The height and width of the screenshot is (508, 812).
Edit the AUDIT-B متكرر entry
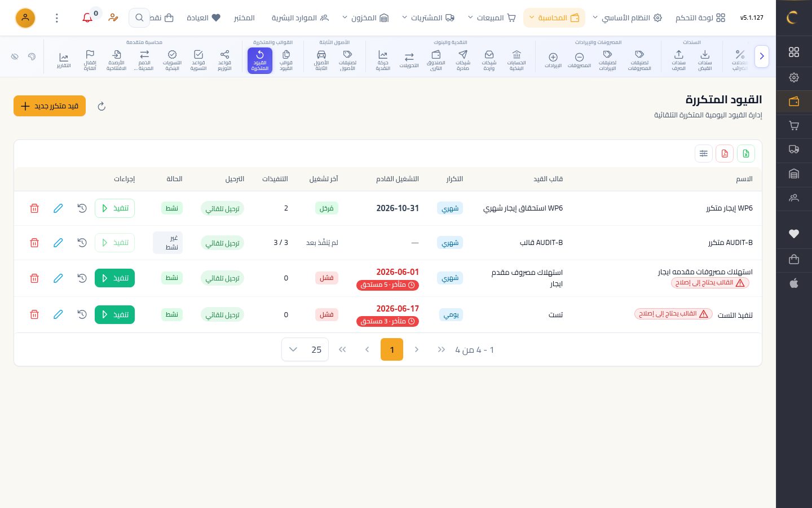[58, 243]
